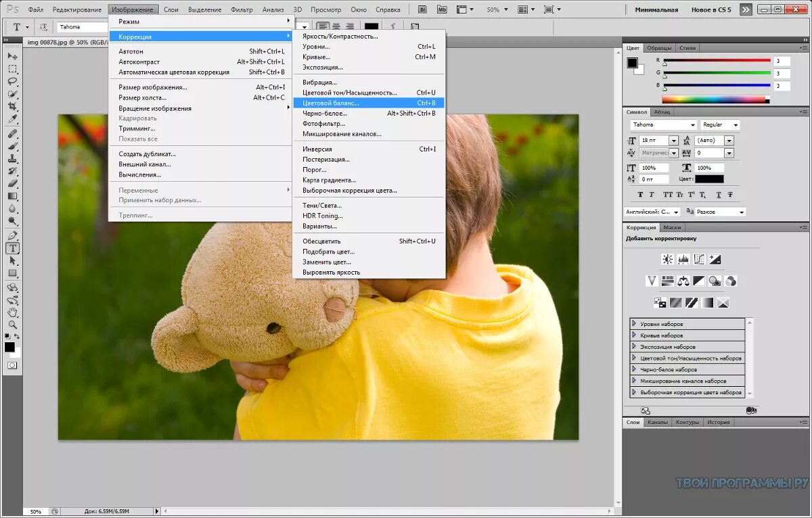Viewport: 812px width, 518px height.
Task: Toggle Subscript text style
Action: pos(704,195)
